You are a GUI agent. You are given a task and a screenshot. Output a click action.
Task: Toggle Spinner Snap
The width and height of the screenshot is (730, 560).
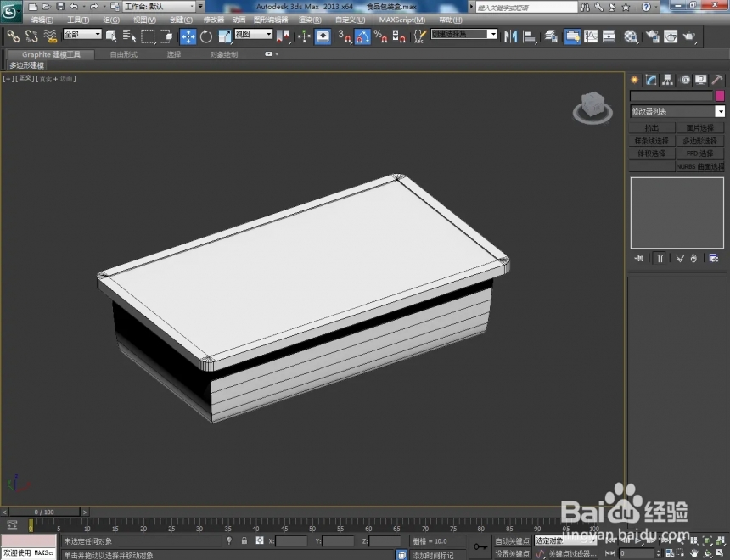point(398,36)
